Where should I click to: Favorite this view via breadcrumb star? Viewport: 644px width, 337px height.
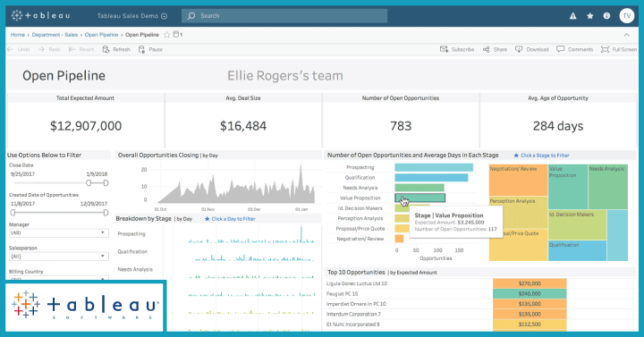166,35
